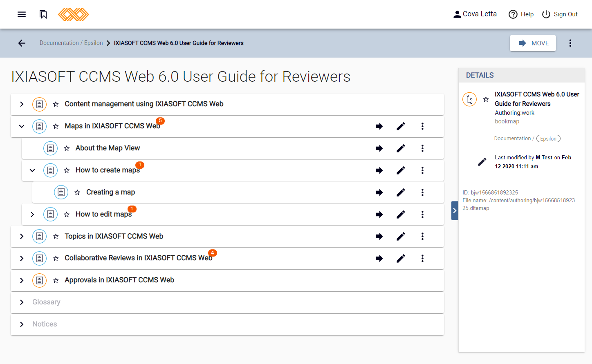
Task: Favorite How to create maps topic
Action: click(67, 170)
